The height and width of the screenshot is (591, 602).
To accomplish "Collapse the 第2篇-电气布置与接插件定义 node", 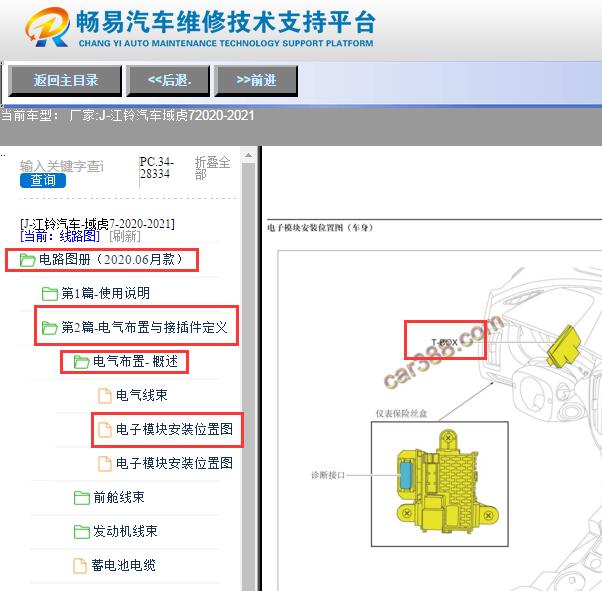I will click(144, 328).
